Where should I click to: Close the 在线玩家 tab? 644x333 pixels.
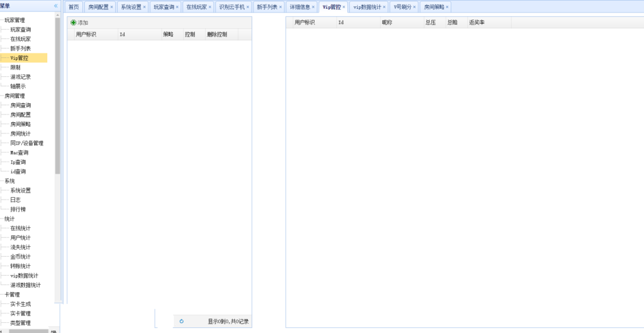[210, 7]
